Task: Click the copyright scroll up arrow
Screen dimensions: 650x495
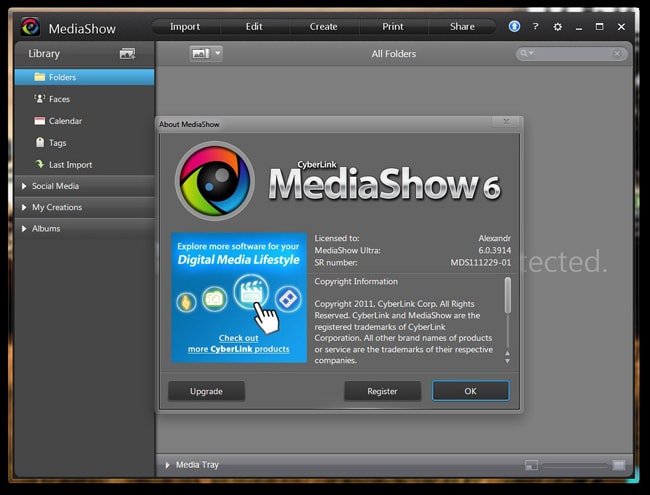Action: (507, 353)
